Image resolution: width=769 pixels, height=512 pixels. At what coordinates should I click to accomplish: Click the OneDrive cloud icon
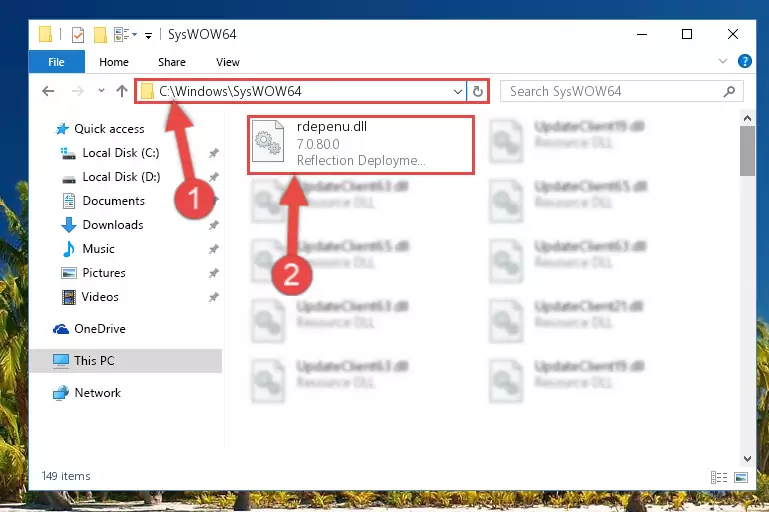point(61,329)
